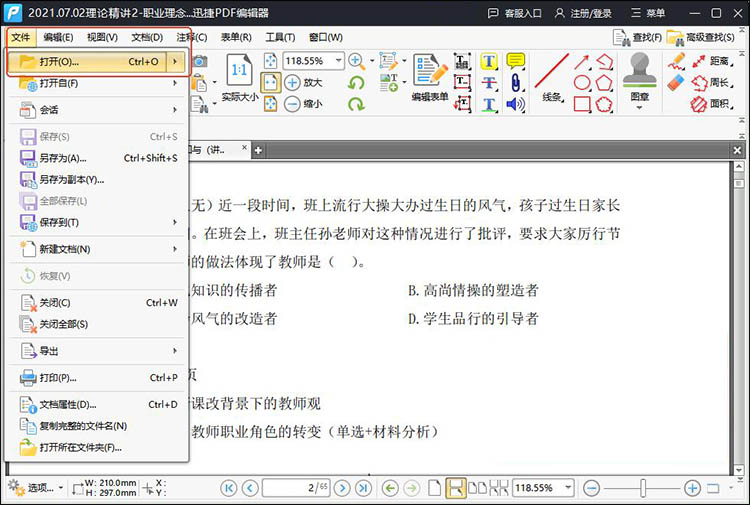The height and width of the screenshot is (505, 750).
Task: Select the strikethrough text tool
Action: point(489,83)
